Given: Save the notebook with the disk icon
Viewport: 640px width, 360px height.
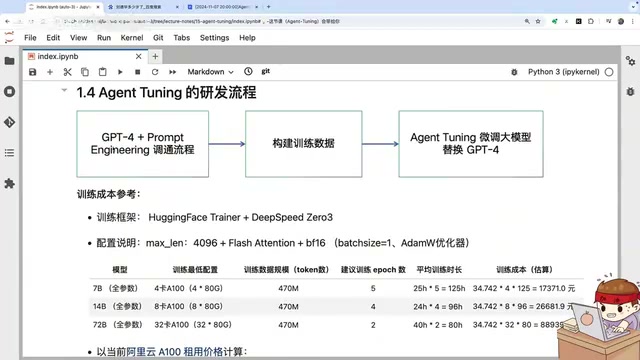Looking at the screenshot, I should 33,72.
